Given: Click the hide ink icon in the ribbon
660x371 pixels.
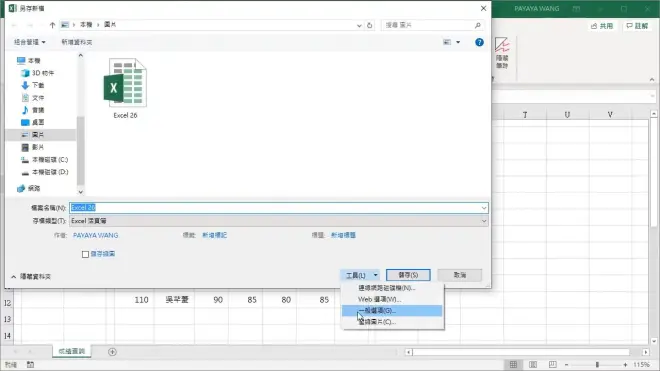Looking at the screenshot, I should point(502,53).
